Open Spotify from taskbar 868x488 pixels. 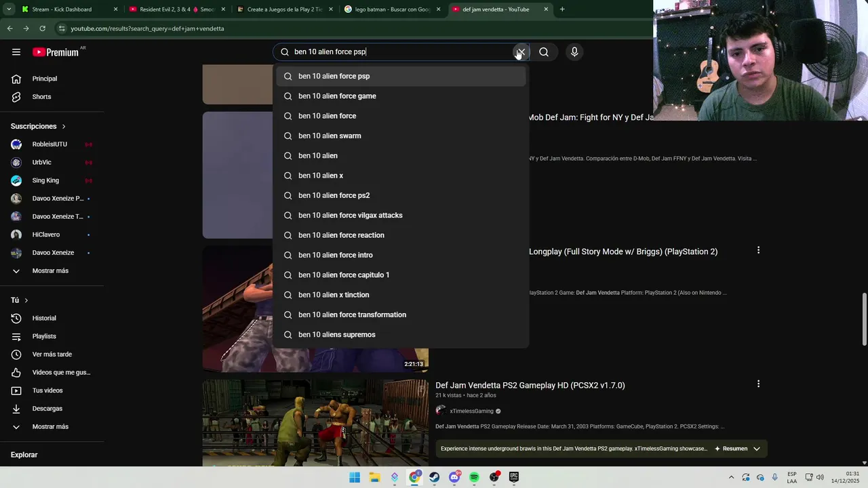pyautogui.click(x=474, y=477)
